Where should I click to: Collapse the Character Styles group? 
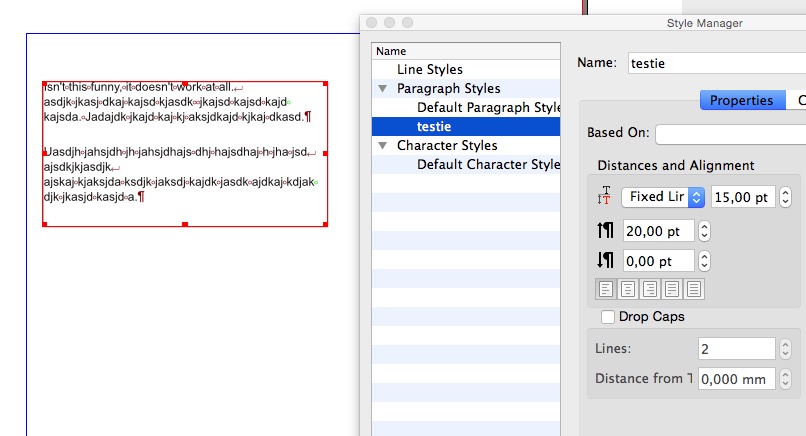(383, 146)
